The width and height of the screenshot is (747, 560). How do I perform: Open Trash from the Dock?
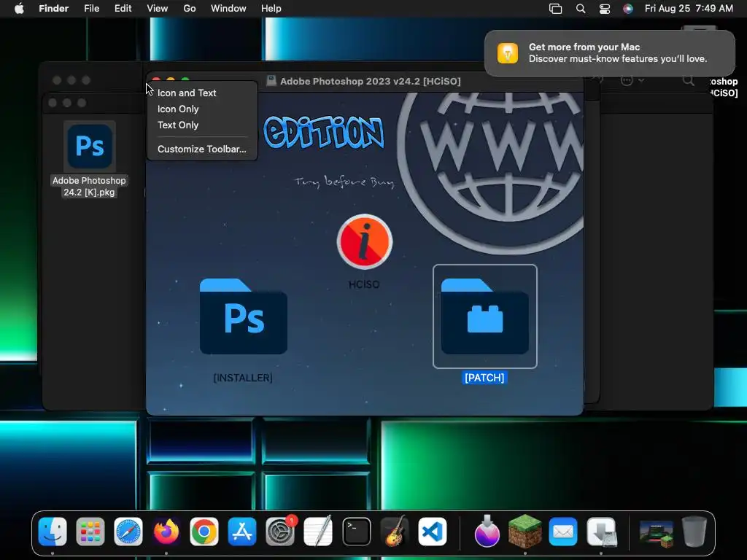point(694,532)
